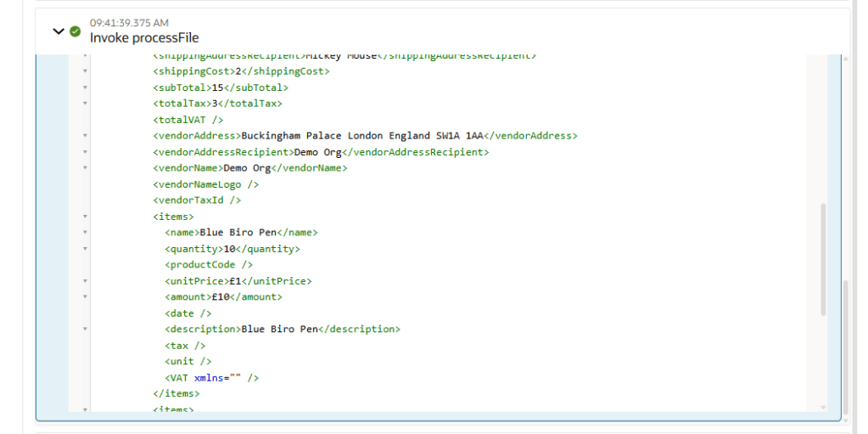This screenshot has height=434, width=868.
Task: Fold the name element with gutter arrow
Action: 85,233
